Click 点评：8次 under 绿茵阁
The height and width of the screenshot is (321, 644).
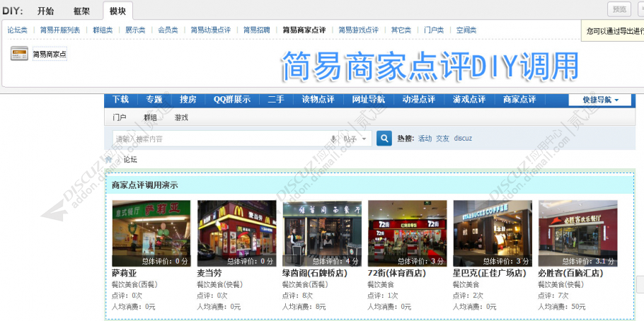[x=297, y=296]
